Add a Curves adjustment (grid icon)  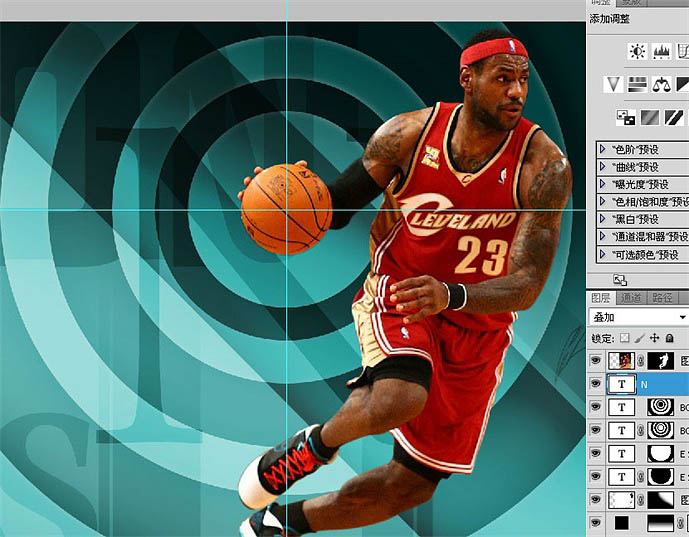(682, 52)
